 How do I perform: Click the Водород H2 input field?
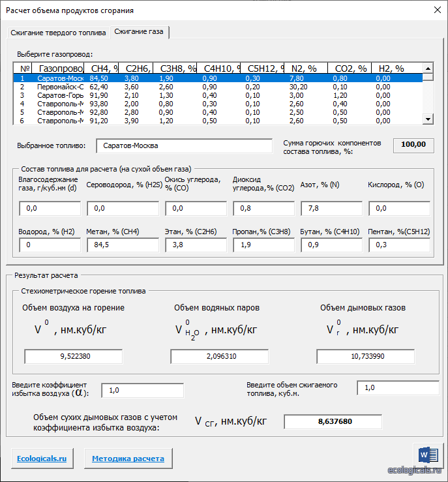coord(50,245)
